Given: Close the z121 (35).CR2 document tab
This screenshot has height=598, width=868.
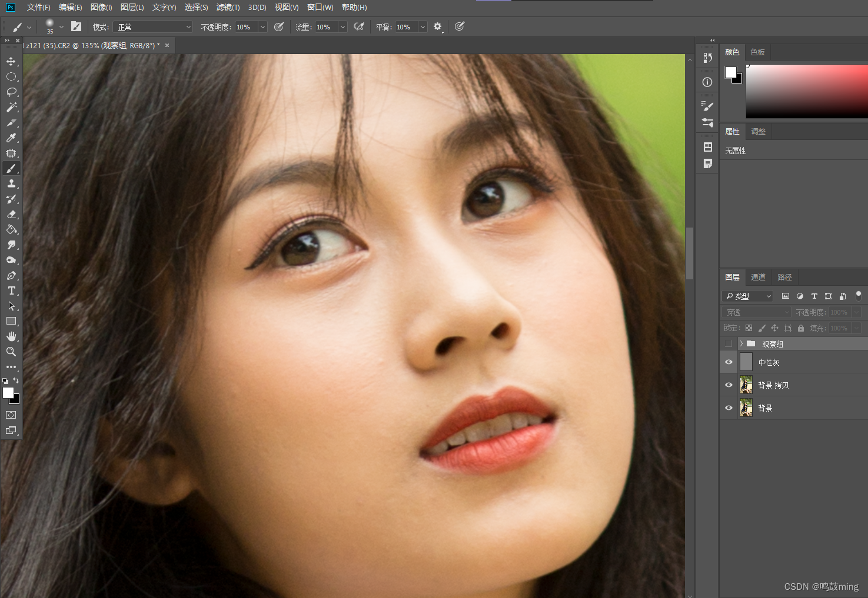Looking at the screenshot, I should click(167, 45).
